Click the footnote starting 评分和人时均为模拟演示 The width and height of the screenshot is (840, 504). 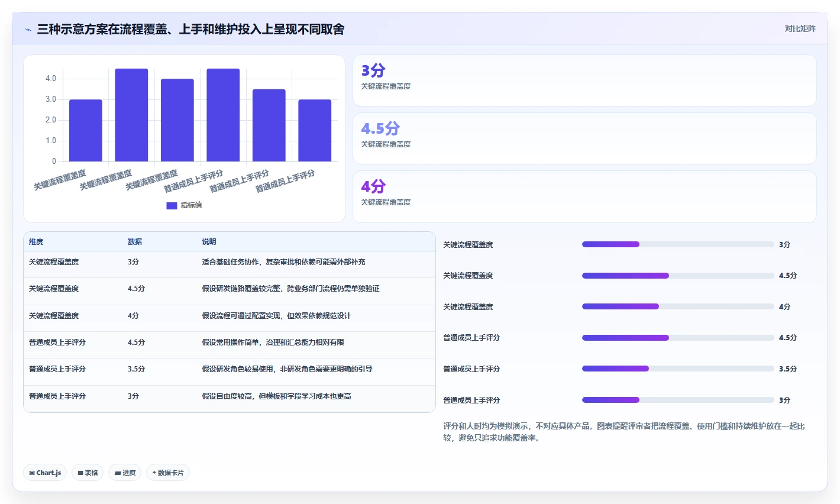(x=624, y=432)
